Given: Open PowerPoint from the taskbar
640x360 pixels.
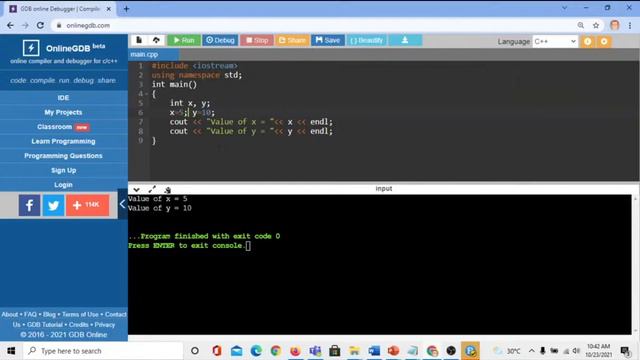Looking at the screenshot, I should (x=393, y=351).
